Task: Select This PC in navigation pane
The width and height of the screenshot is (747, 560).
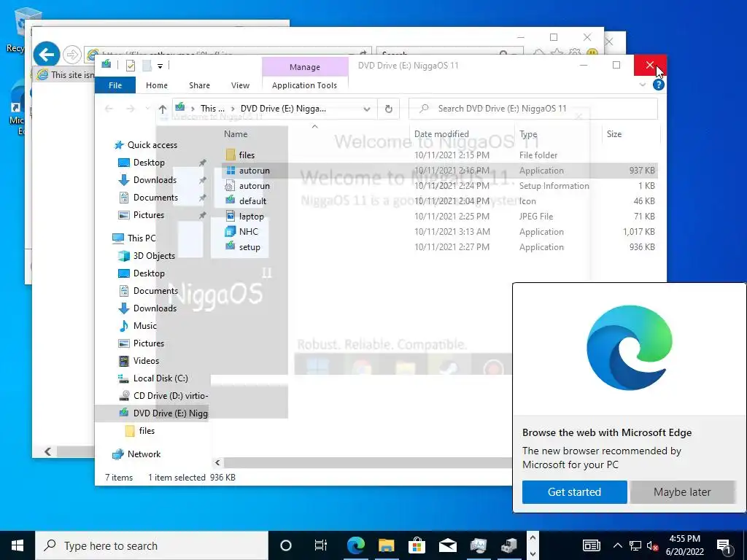Action: (x=142, y=238)
